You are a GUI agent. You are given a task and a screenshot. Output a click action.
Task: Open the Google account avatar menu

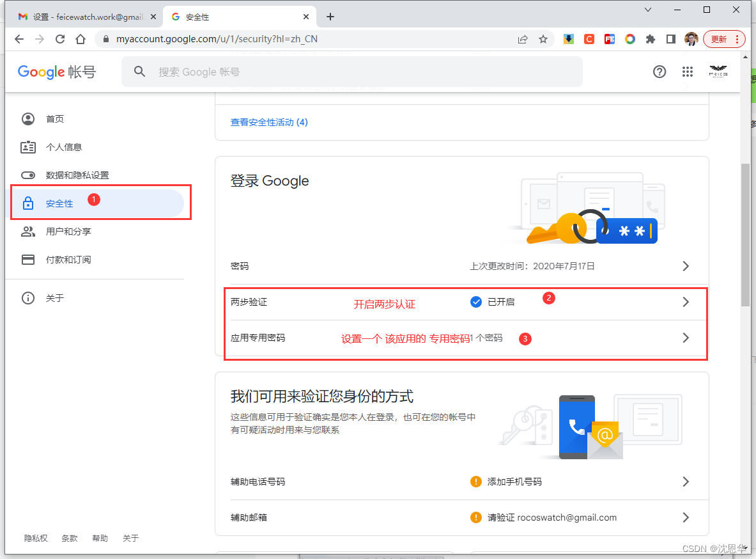coord(718,72)
